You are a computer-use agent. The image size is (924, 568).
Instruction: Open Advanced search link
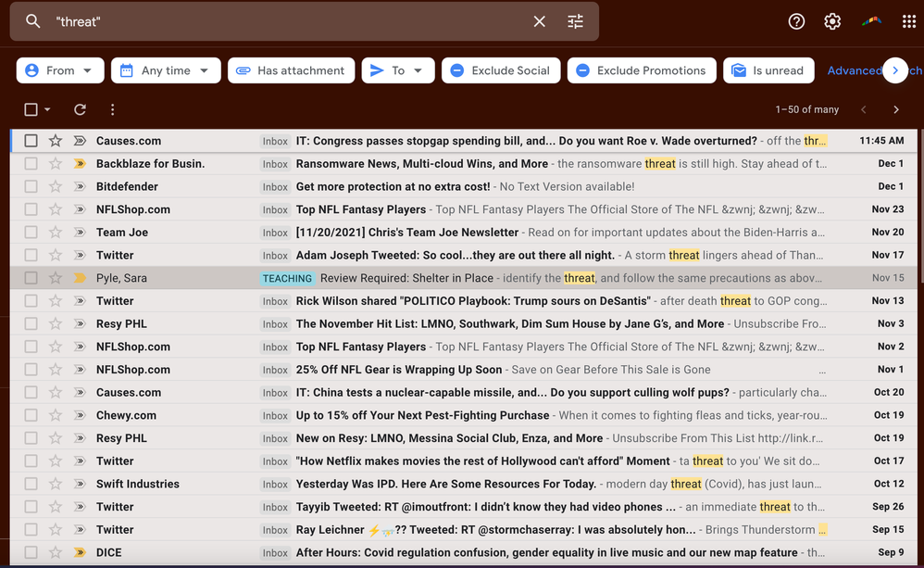tap(855, 70)
